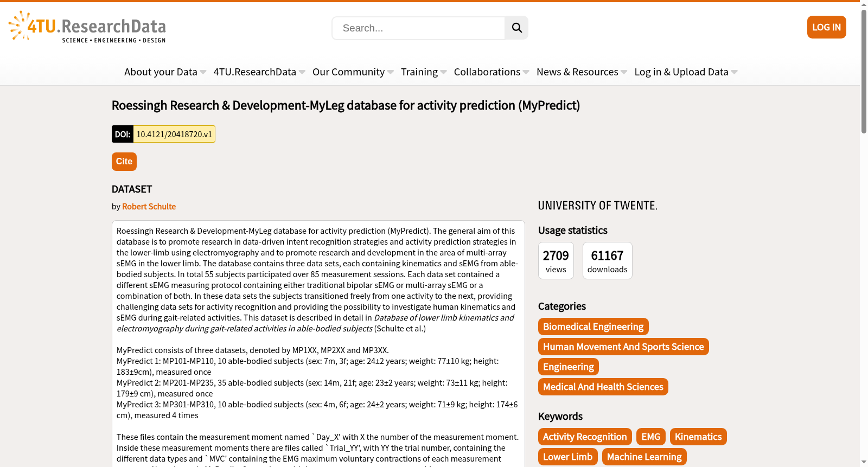Focus the Search input field

tap(418, 28)
